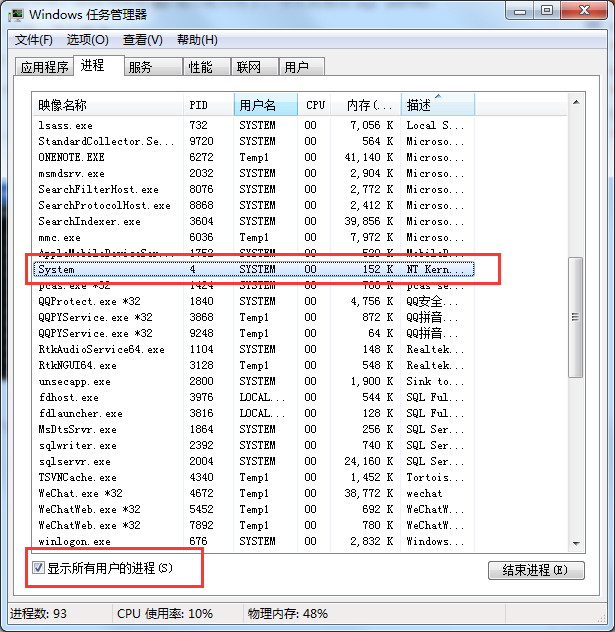Viewport: 615px width, 632px height.
Task: Select the SearchProtocolHost.exe process row
Action: pos(254,205)
